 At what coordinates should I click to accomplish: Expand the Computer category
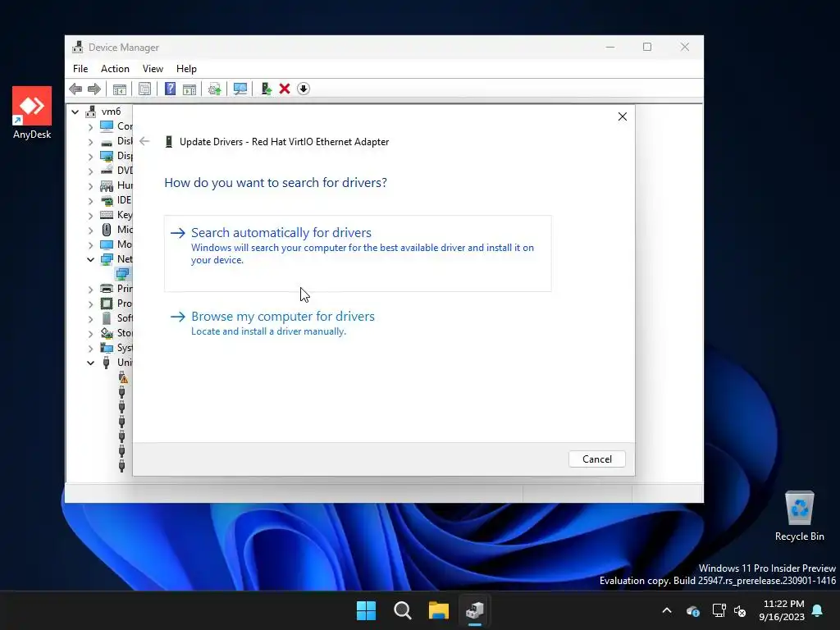90,127
